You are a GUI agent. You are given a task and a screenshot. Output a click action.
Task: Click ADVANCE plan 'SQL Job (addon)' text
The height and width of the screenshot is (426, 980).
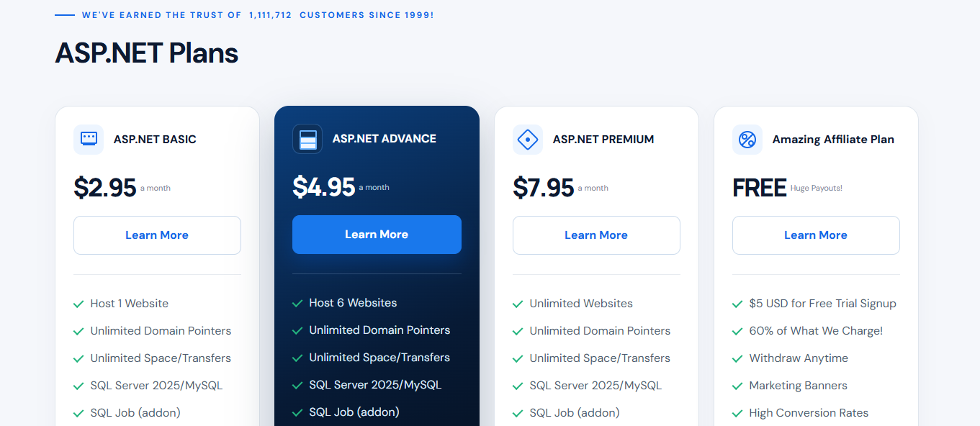pos(354,412)
